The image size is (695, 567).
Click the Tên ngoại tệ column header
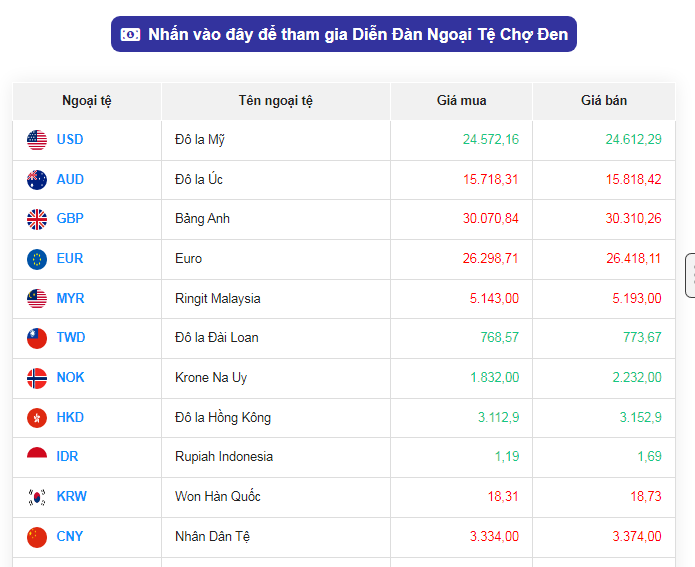coord(276,101)
